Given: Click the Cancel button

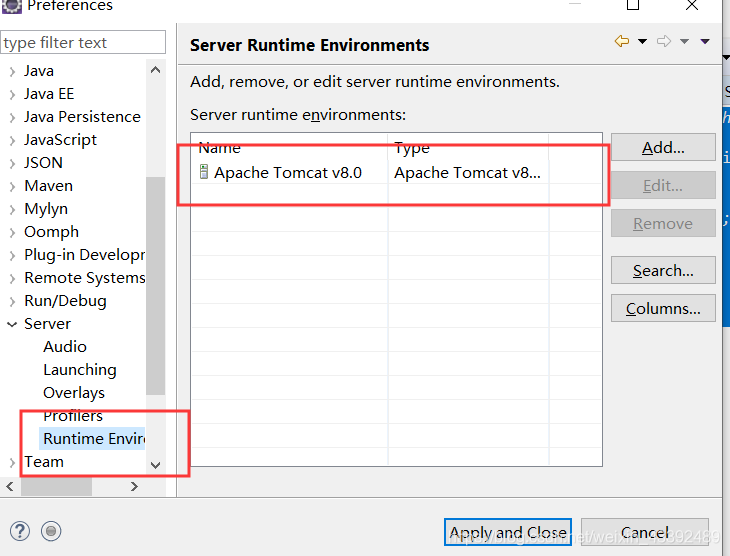Looking at the screenshot, I should (x=645, y=532).
